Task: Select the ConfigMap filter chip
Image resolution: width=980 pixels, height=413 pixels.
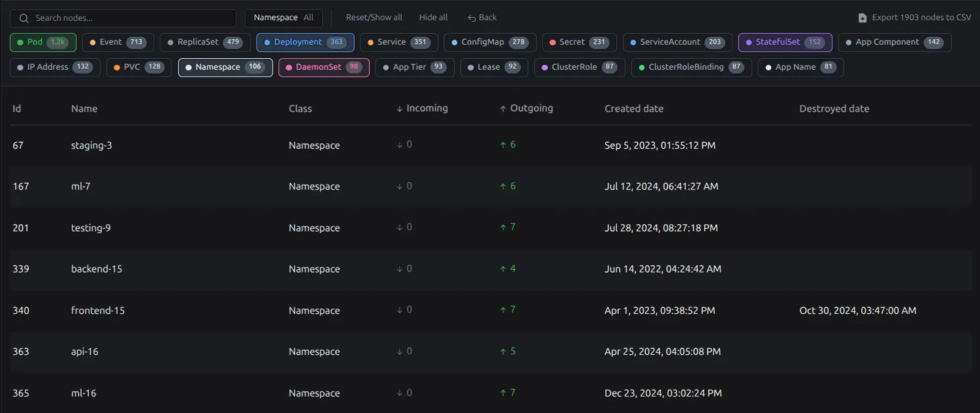Action: pos(489,42)
